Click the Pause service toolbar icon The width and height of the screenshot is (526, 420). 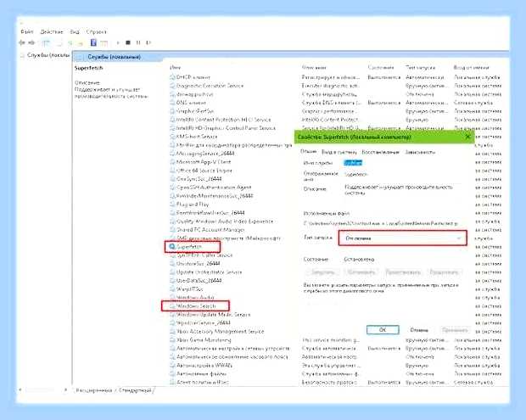(138, 42)
